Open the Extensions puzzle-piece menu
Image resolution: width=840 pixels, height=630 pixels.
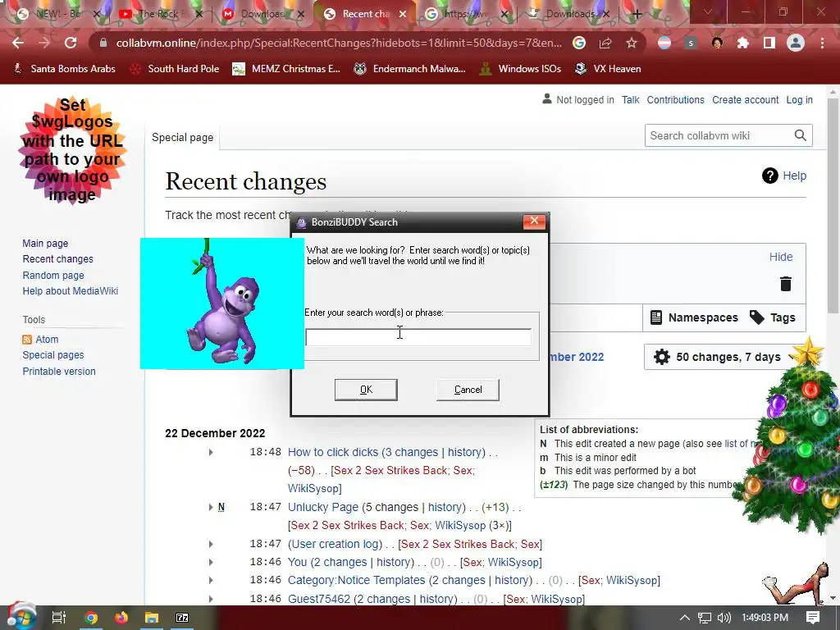point(743,43)
